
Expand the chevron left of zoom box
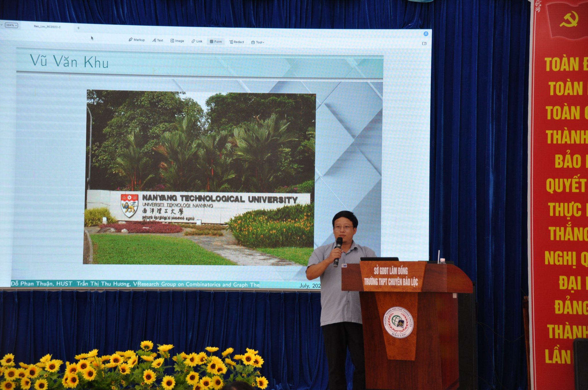(2, 25)
